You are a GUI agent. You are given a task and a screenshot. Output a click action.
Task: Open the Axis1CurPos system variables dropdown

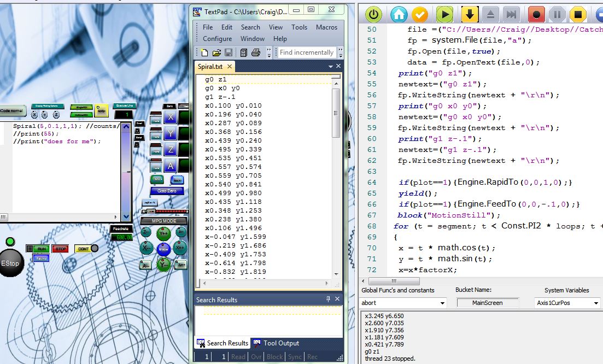595,303
